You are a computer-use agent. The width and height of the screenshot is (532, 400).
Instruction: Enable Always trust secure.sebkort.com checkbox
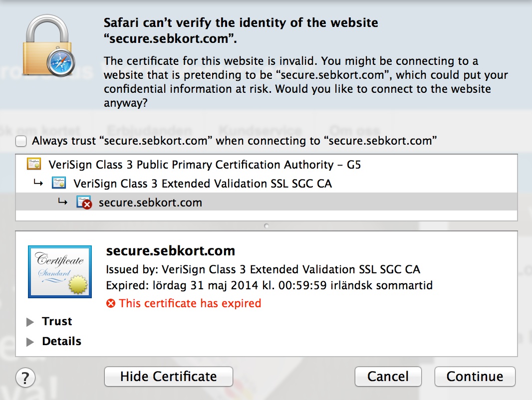(21, 141)
